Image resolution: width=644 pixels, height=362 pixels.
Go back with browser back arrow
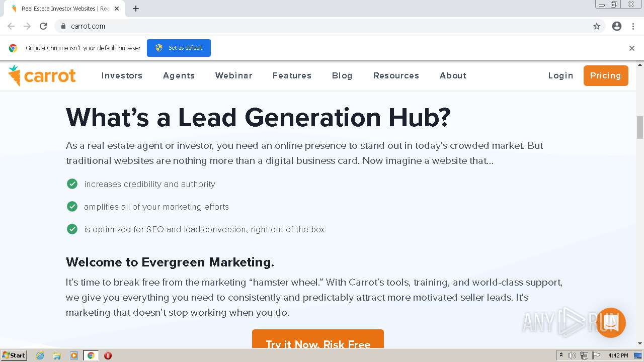[x=11, y=26]
